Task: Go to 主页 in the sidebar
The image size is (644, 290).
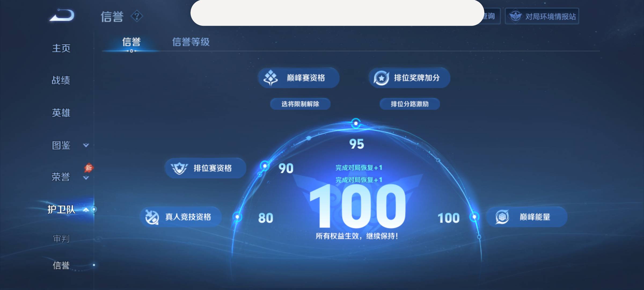Action: coord(61,48)
